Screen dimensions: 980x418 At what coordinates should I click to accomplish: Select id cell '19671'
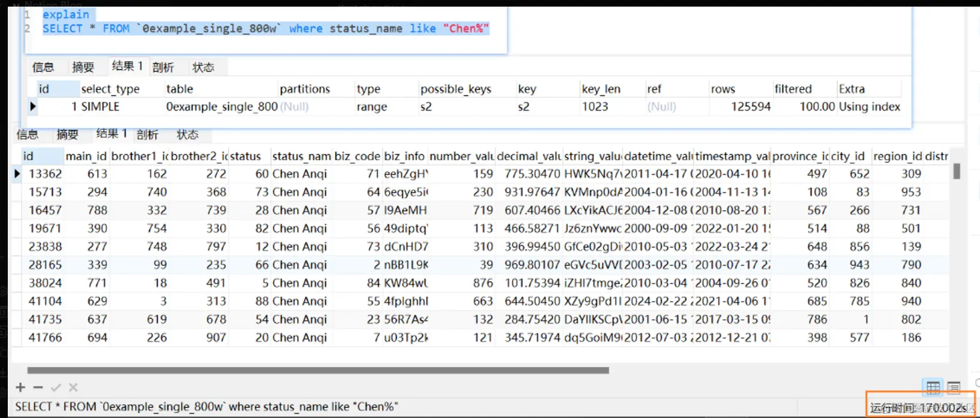[45, 228]
